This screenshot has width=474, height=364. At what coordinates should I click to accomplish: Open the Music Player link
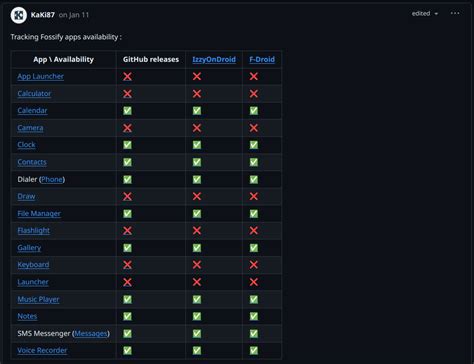(38, 299)
